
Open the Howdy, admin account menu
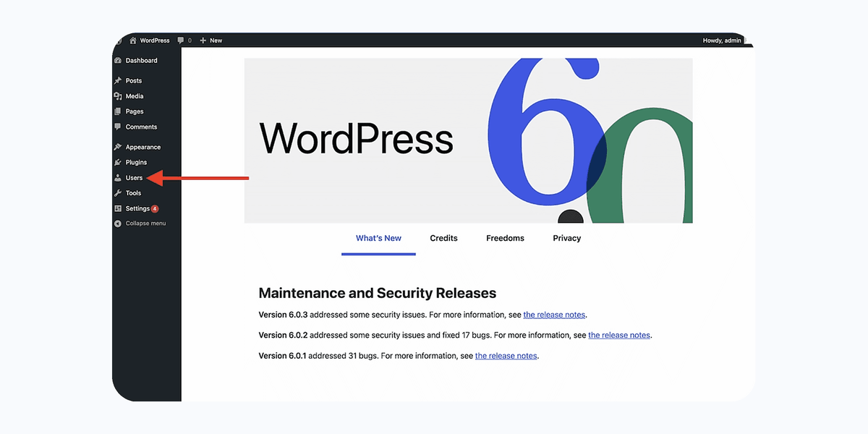pos(722,41)
